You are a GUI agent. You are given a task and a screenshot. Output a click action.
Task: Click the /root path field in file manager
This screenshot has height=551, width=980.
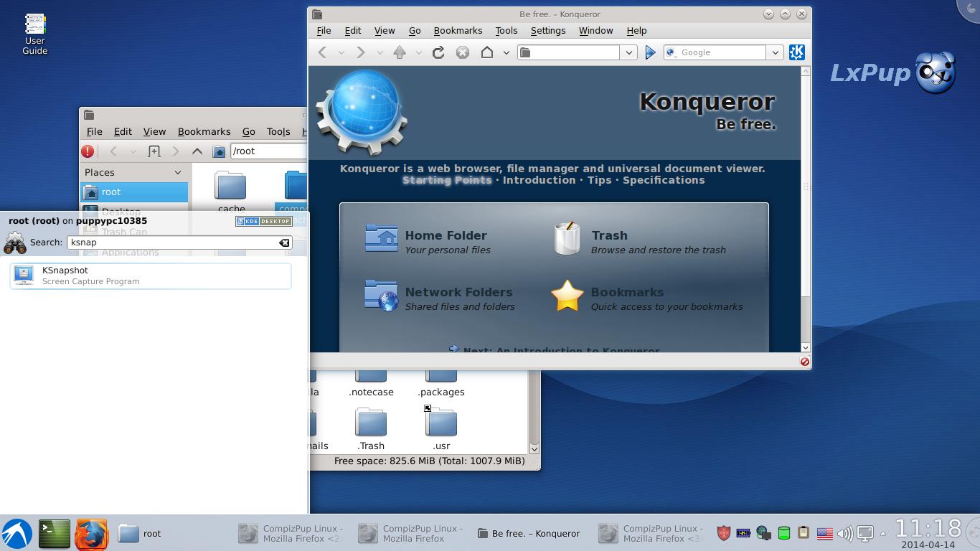(x=269, y=151)
